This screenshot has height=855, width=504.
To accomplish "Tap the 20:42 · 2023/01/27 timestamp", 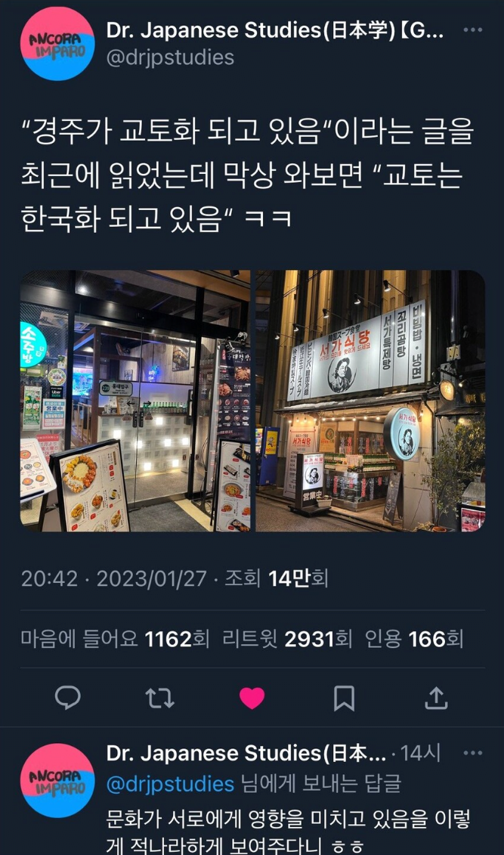I will (x=114, y=578).
